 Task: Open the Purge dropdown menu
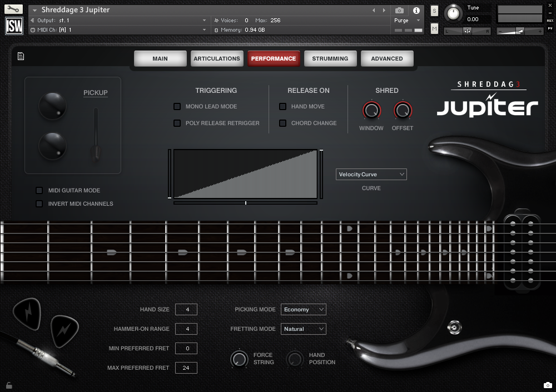coord(401,20)
